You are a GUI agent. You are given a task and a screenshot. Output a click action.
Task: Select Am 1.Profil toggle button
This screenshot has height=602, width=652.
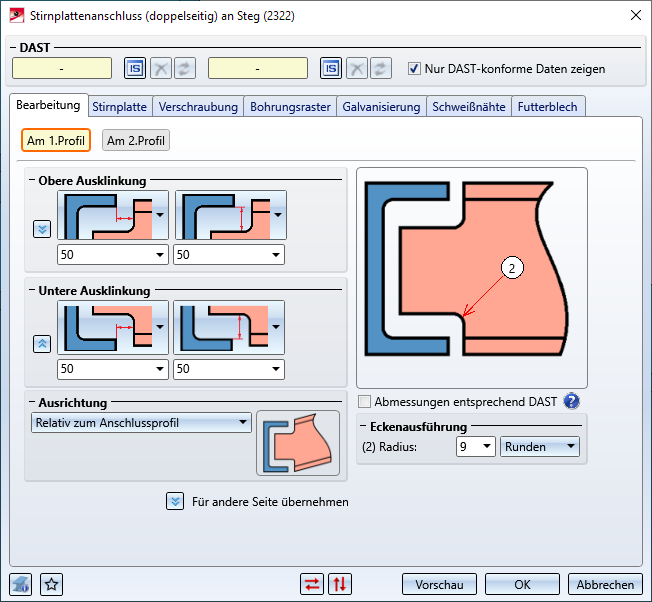(x=56, y=141)
